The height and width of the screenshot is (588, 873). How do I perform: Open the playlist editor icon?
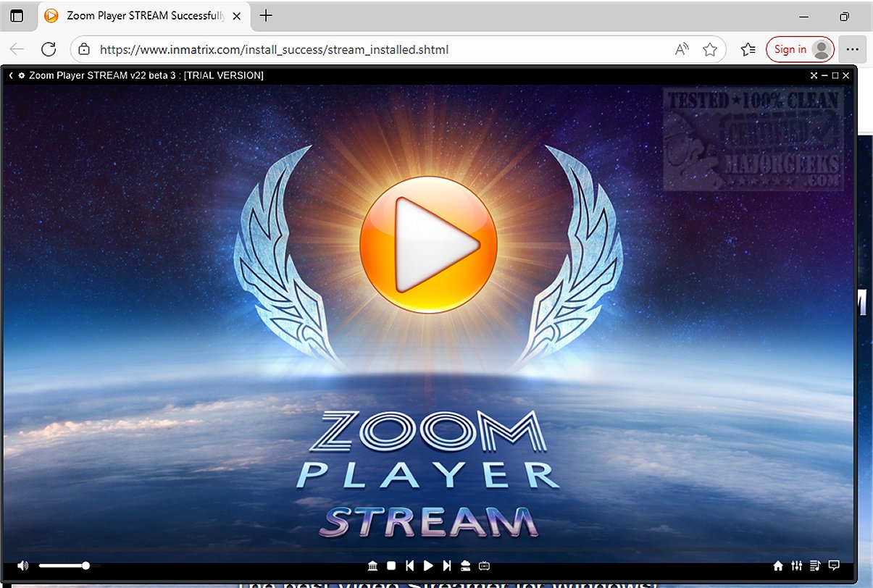coord(815,566)
